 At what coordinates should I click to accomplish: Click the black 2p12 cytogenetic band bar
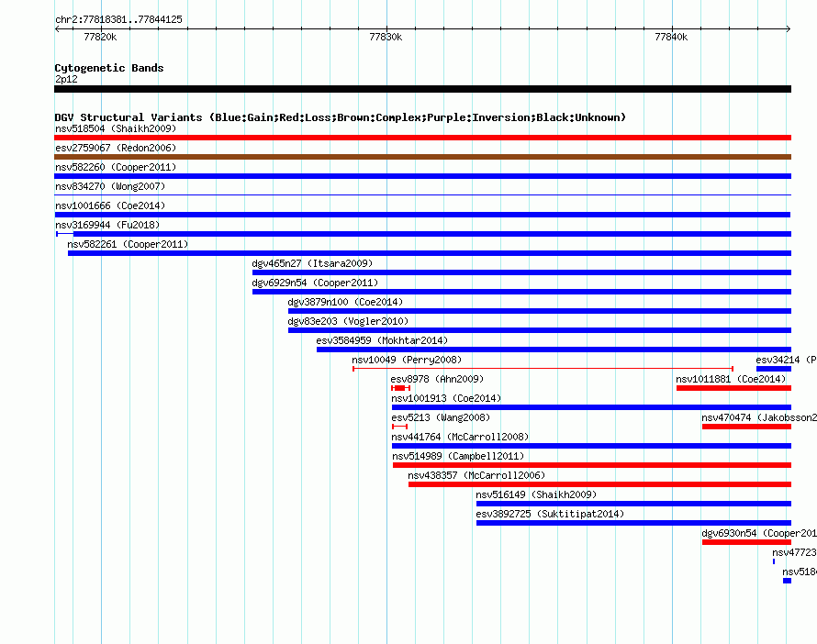(x=422, y=89)
